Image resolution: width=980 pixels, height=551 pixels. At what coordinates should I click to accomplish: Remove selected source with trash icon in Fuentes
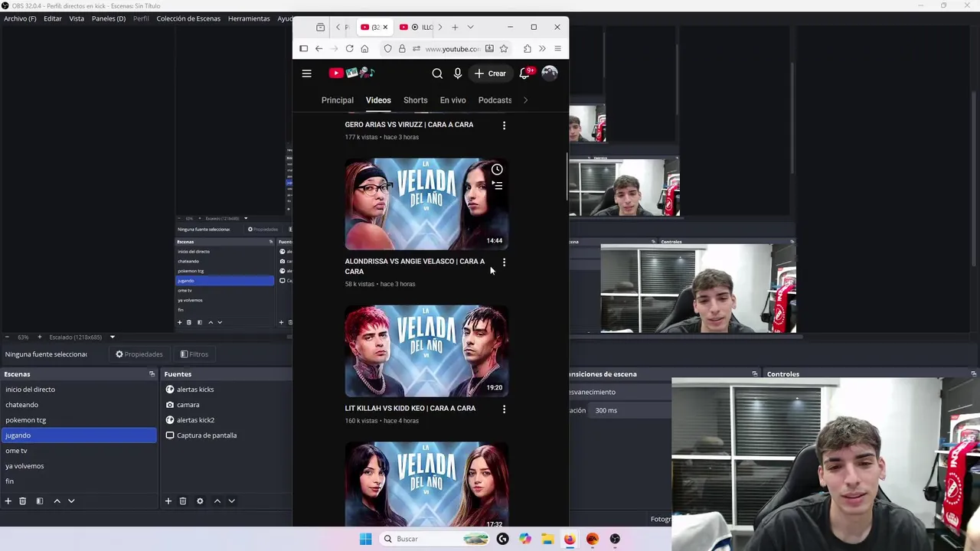click(x=182, y=501)
